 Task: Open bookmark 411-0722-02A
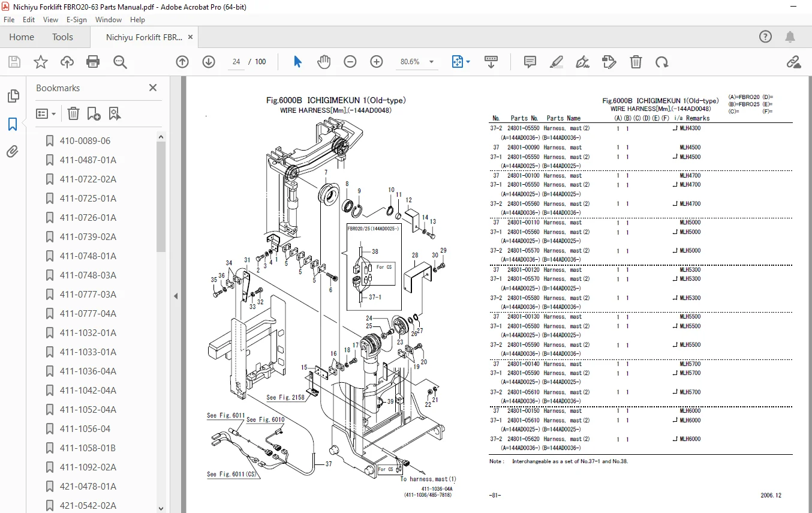88,179
